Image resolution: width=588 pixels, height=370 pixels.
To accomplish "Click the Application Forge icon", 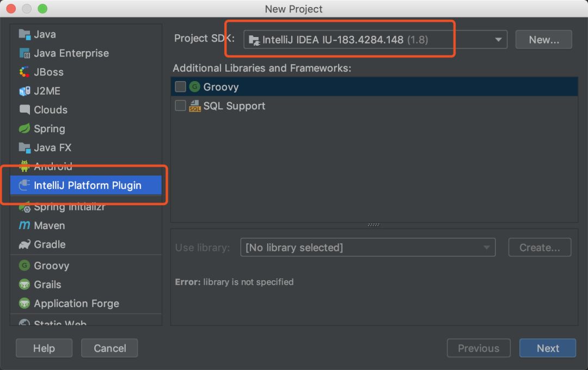I will click(24, 303).
